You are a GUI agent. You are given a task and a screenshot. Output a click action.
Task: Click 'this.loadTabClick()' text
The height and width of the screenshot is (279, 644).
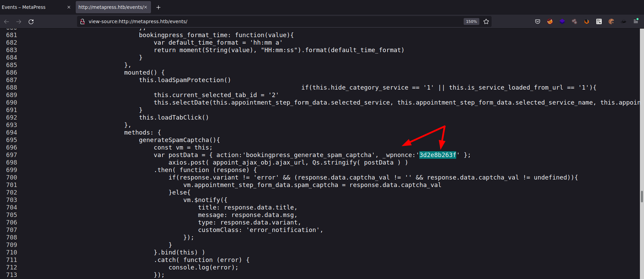click(x=174, y=118)
